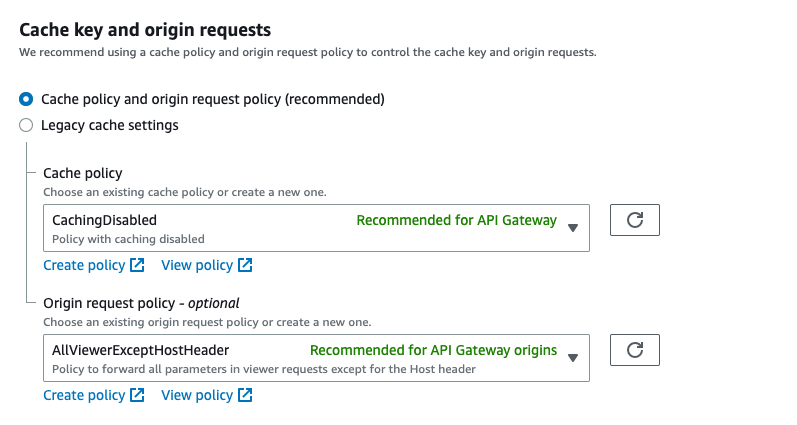Image resolution: width=797 pixels, height=425 pixels.
Task: Select the Legacy cache settings radio button
Action: click(27, 125)
